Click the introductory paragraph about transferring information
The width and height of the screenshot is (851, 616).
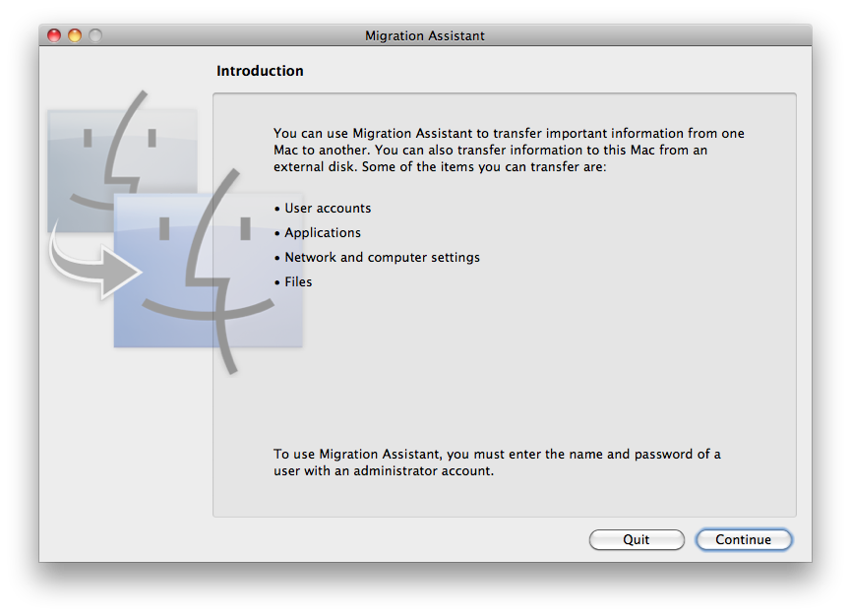pyautogui.click(x=509, y=150)
